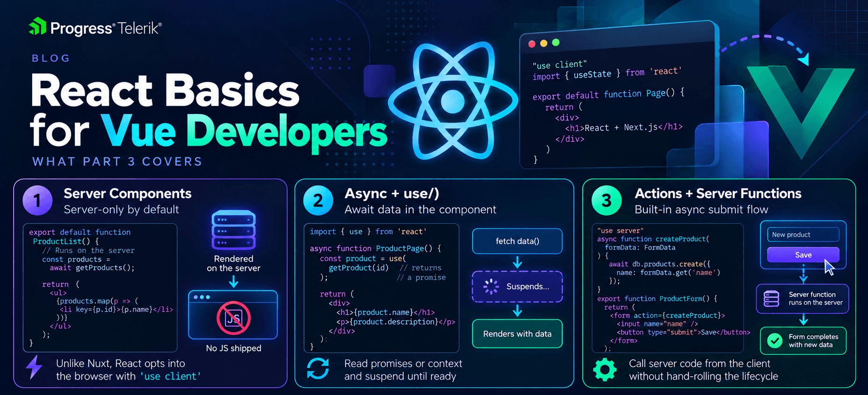Click the green Vue logo
Screen dimensions: 868x395
801,112
